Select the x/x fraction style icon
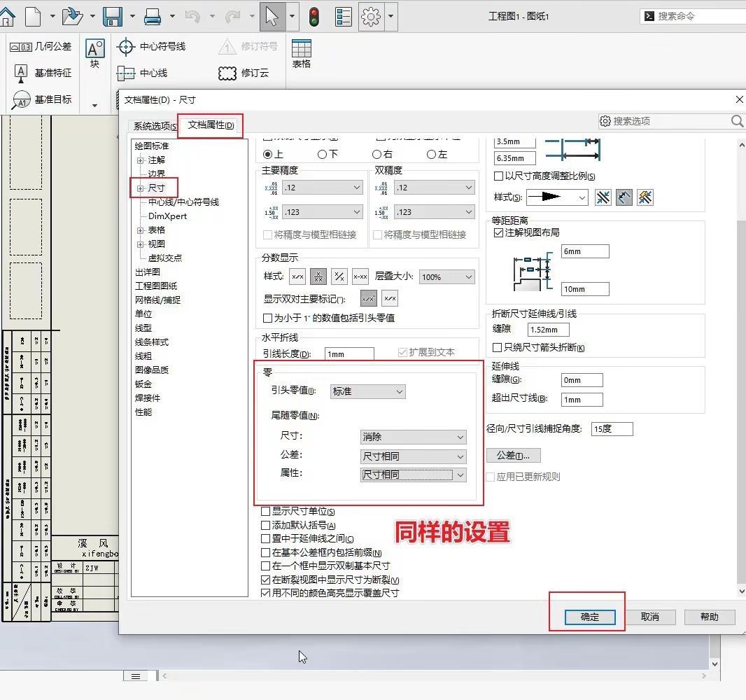This screenshot has height=700, width=746. (x=298, y=276)
